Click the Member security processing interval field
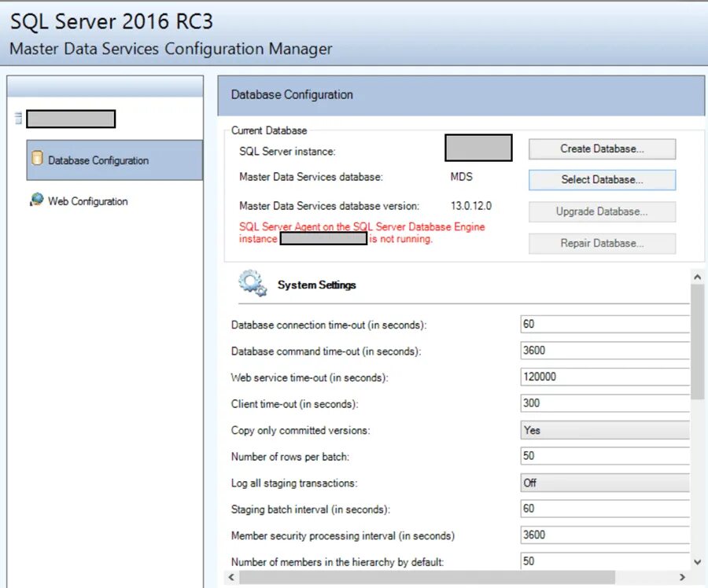 (605, 535)
